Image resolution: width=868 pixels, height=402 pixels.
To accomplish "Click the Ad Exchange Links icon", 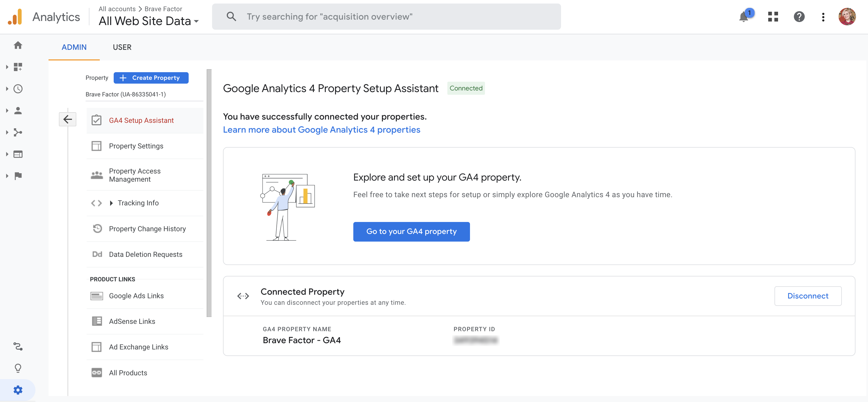I will 97,347.
